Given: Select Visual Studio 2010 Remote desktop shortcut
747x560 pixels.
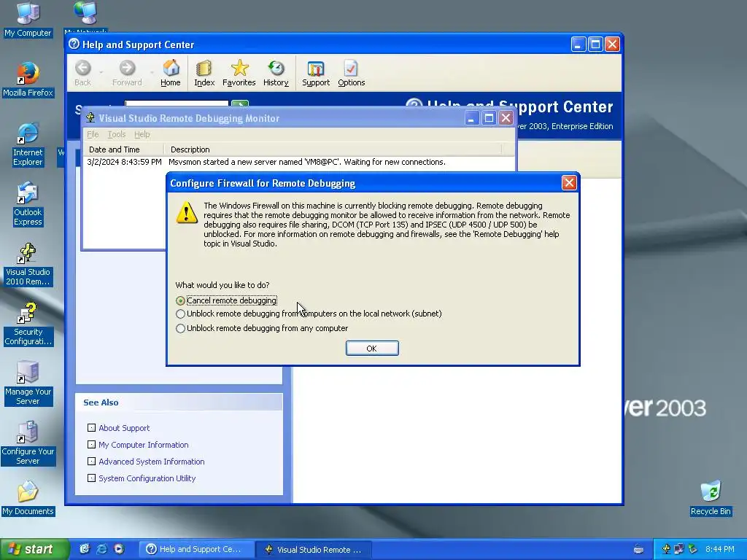Looking at the screenshot, I should coord(28,264).
